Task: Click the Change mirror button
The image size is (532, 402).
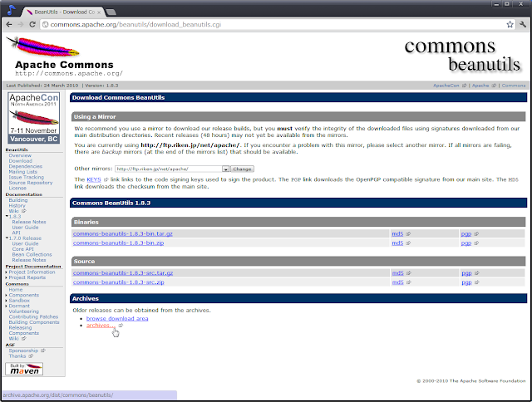Action: (242, 169)
